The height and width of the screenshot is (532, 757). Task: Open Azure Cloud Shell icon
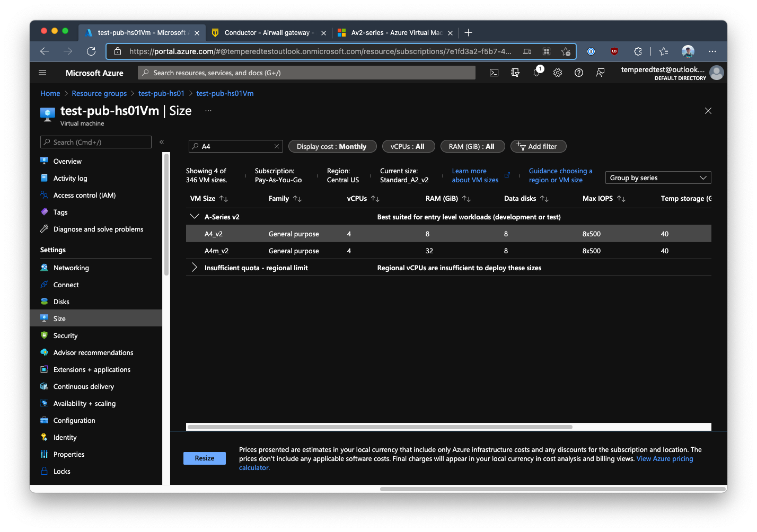pos(494,73)
